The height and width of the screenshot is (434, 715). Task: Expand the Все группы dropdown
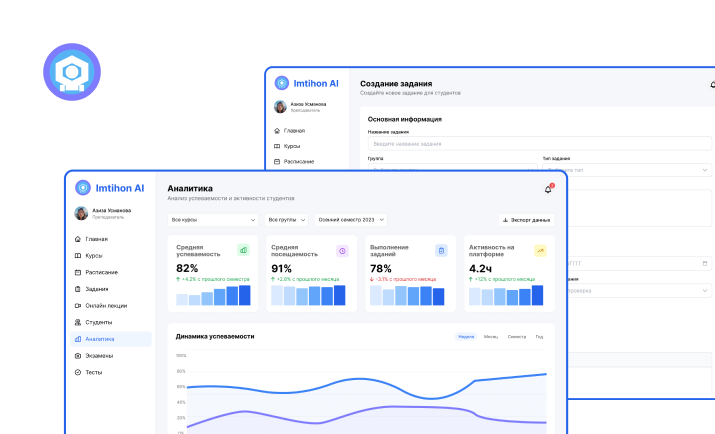pos(287,219)
